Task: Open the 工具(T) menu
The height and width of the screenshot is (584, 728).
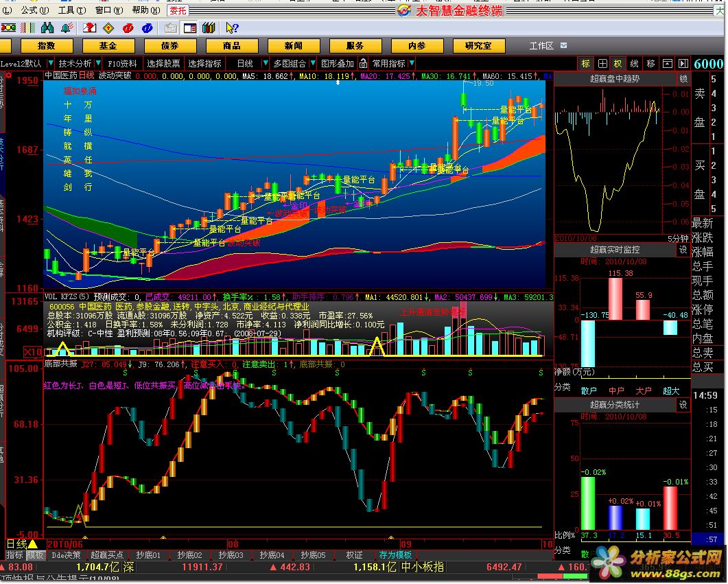Action: 72,10
